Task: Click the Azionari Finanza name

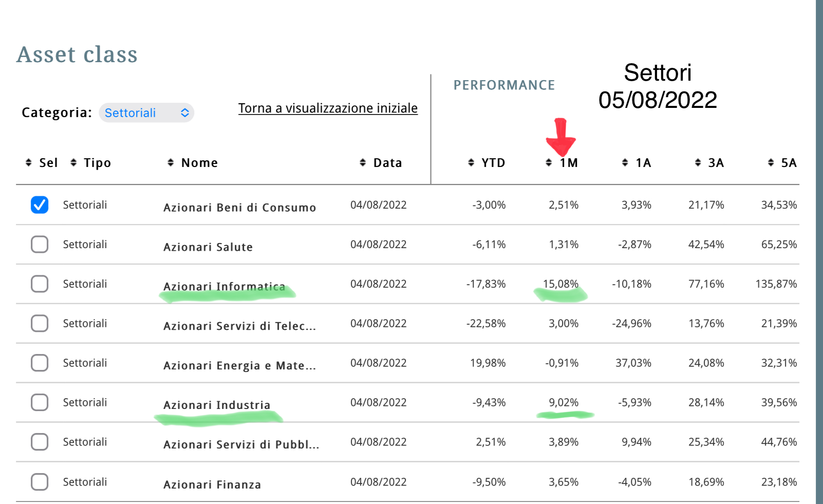Action: point(212,484)
